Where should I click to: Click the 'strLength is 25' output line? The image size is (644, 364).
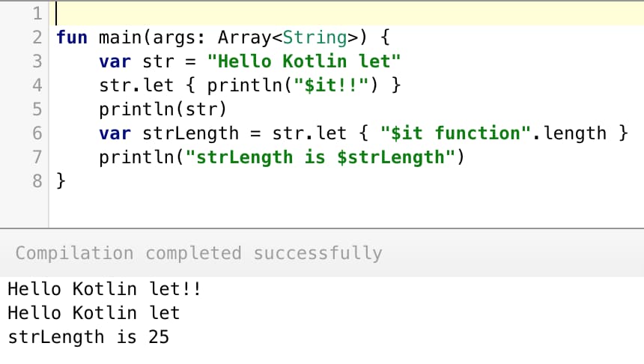point(88,337)
